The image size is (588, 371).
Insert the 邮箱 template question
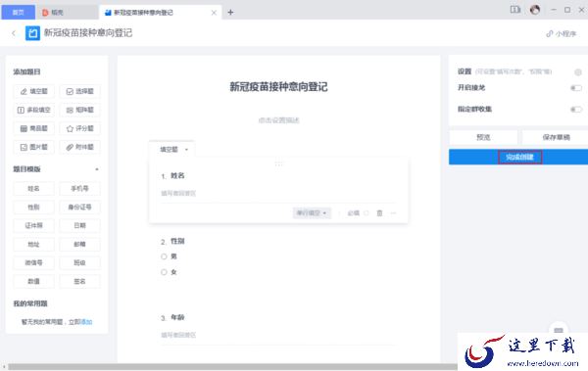[80, 245]
